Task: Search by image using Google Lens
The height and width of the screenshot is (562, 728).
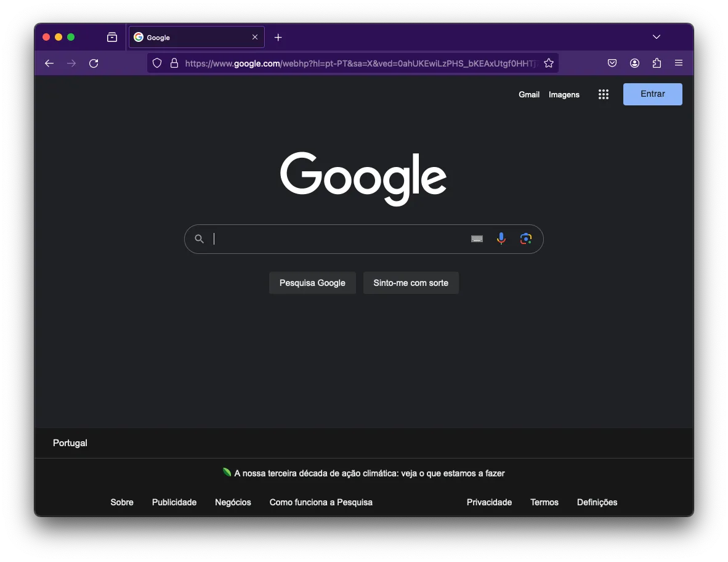Action: point(526,238)
